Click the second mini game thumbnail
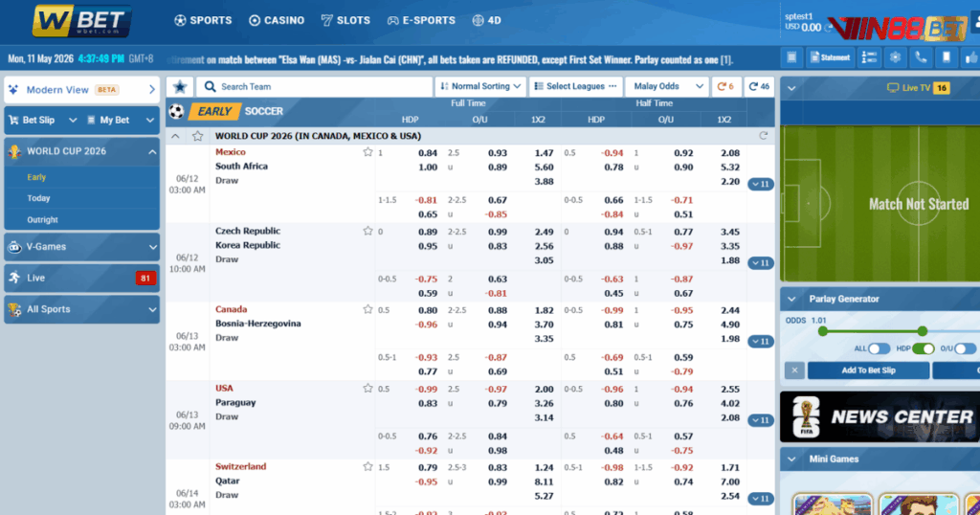Screen dimensions: 980x515 918,504
